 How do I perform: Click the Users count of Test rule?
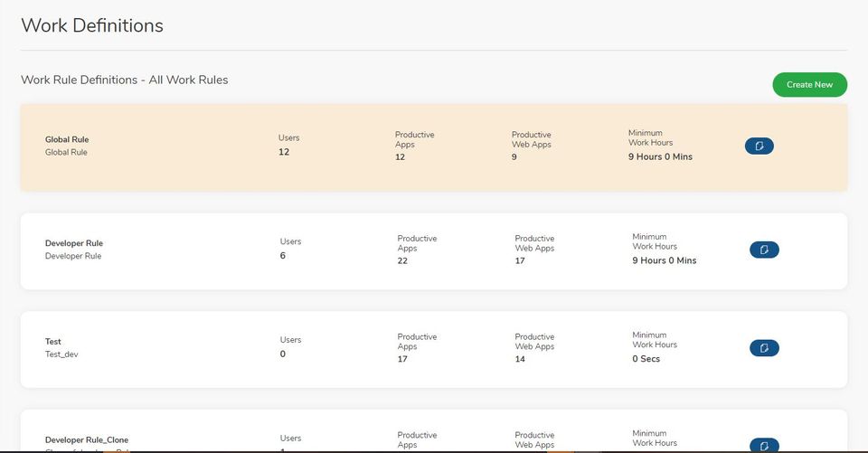tap(283, 354)
